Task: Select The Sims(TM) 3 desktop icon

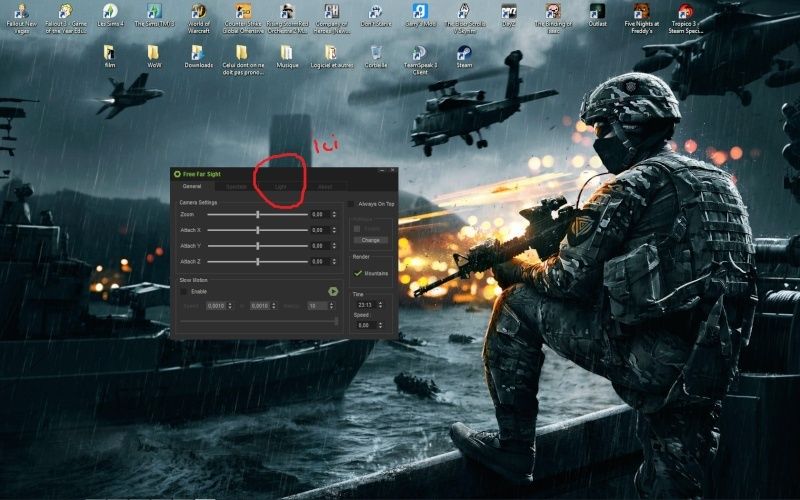Action: (154, 15)
